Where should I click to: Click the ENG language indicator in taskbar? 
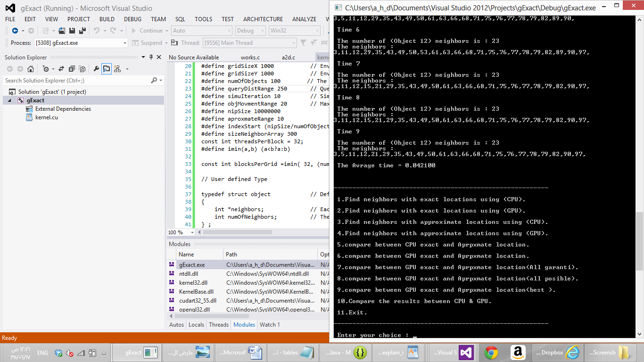point(42,353)
